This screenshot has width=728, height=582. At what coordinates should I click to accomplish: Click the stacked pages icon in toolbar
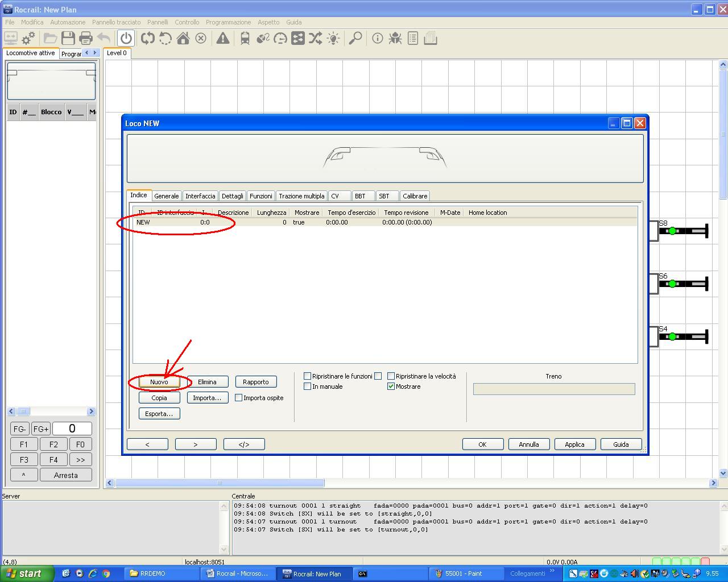click(x=431, y=38)
